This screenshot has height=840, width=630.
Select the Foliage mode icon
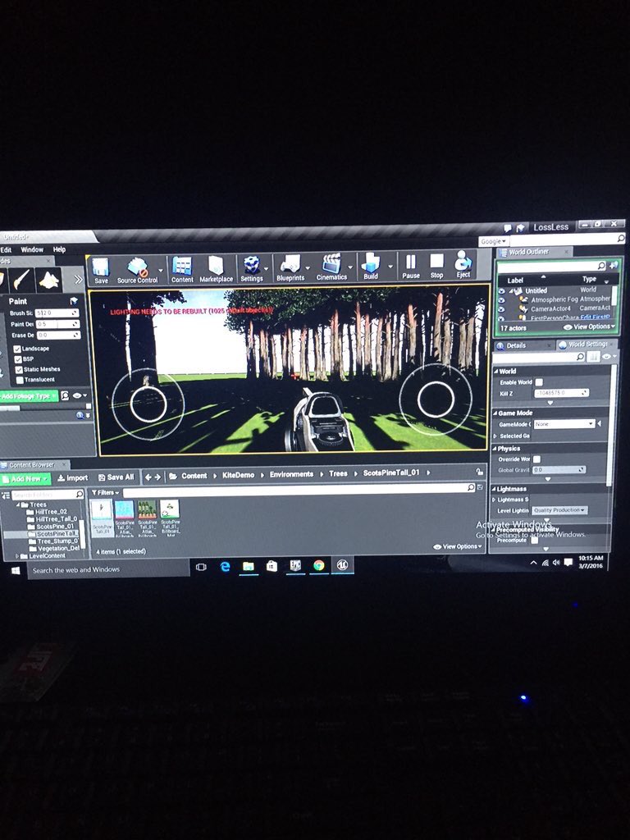click(x=49, y=279)
